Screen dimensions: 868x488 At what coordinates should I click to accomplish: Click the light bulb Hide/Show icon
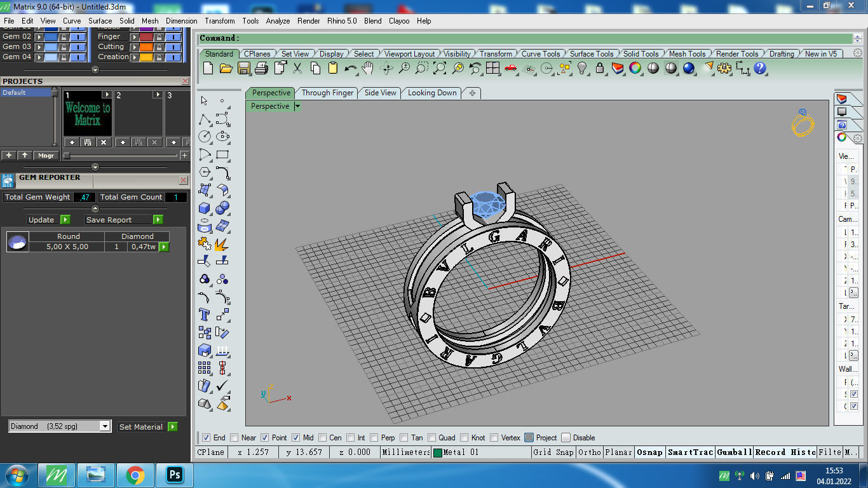coord(581,68)
